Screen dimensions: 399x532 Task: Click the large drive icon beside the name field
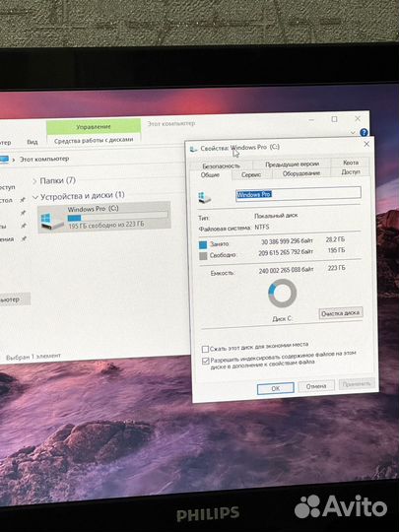205,197
